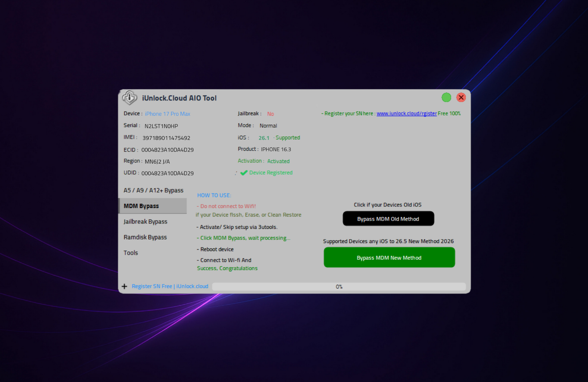Image resolution: width=588 pixels, height=382 pixels.
Task: Click the Click MDM Bypass, wait processing line
Action: [243, 238]
